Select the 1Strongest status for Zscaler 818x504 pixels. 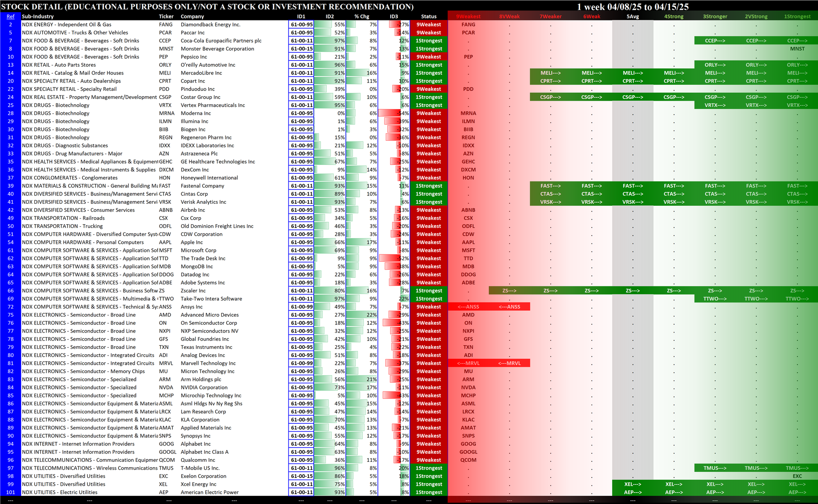coord(429,291)
